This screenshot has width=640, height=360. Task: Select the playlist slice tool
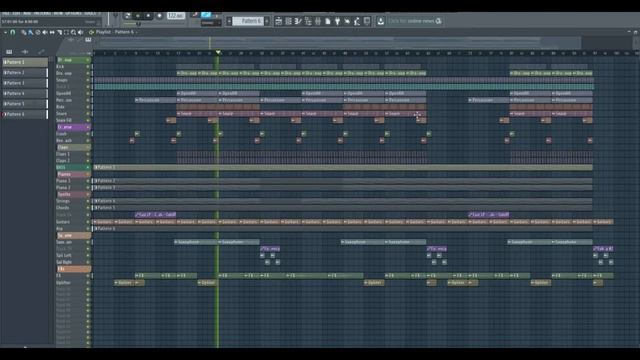click(59, 32)
